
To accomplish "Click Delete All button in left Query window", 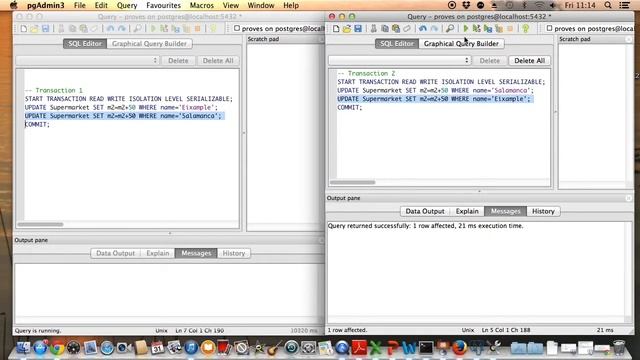I will point(218,60).
